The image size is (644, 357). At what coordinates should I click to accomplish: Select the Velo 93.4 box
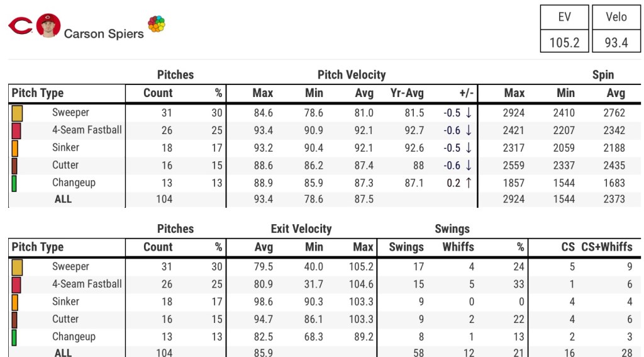616,30
